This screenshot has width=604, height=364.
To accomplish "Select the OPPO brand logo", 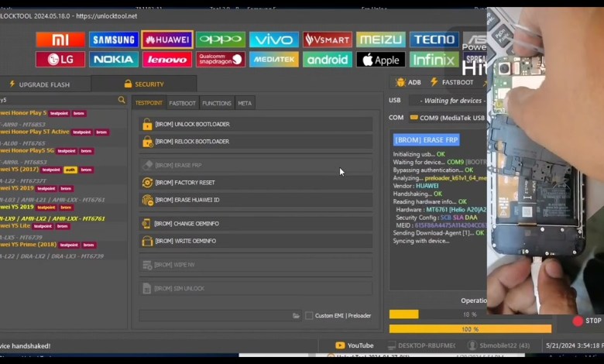I will [221, 39].
